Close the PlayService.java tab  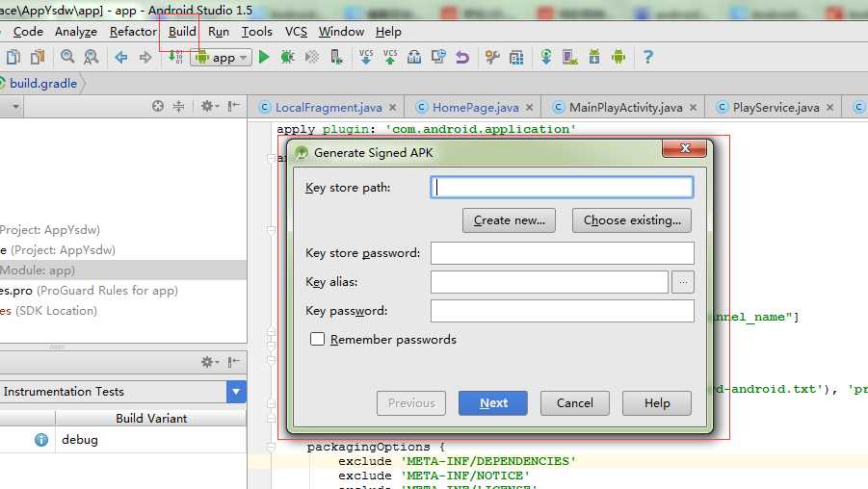(x=829, y=107)
